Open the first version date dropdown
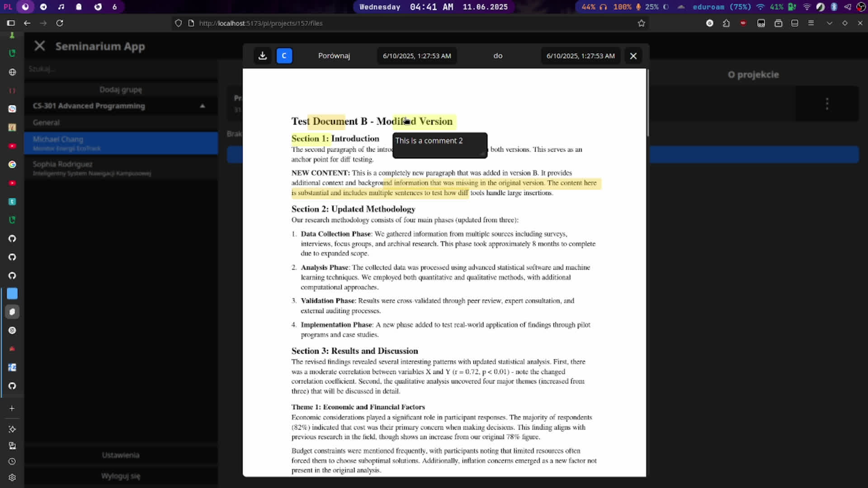Image resolution: width=868 pixels, height=488 pixels. pyautogui.click(x=417, y=56)
